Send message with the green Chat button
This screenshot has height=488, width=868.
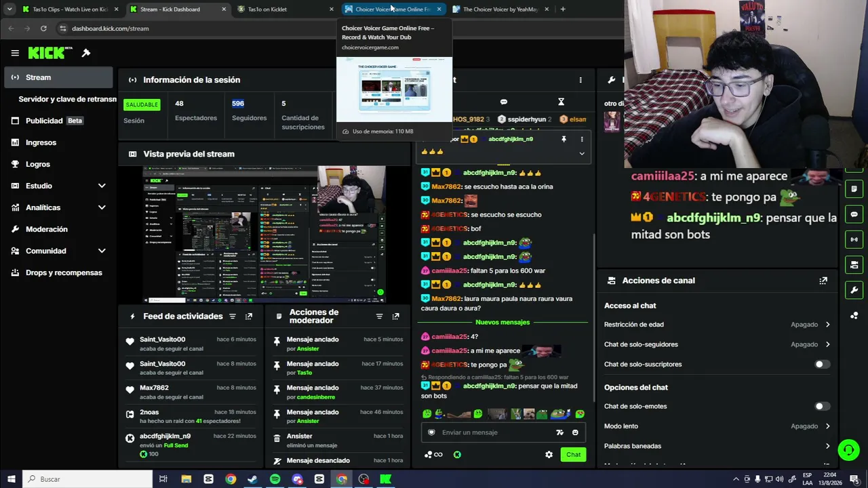tap(574, 455)
